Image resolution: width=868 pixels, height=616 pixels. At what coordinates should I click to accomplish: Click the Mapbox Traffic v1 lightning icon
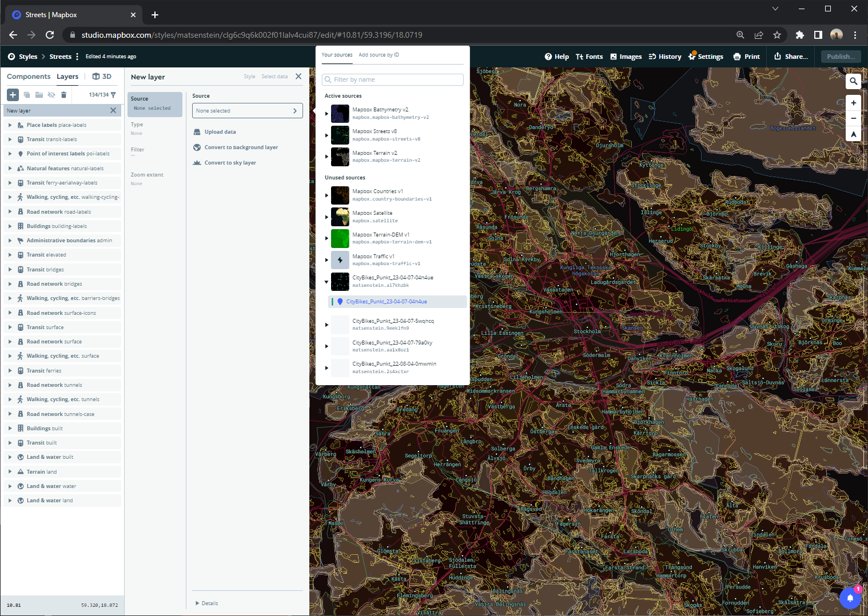[x=340, y=260]
